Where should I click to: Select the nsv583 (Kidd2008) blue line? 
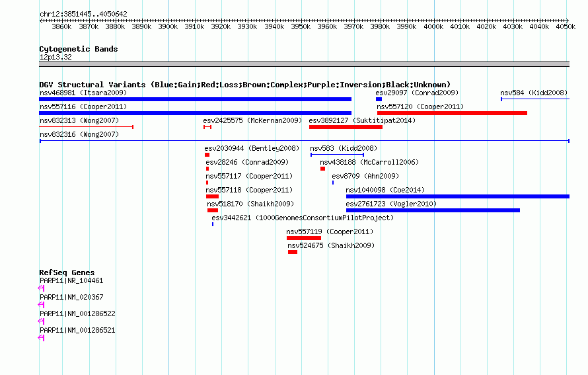point(337,155)
